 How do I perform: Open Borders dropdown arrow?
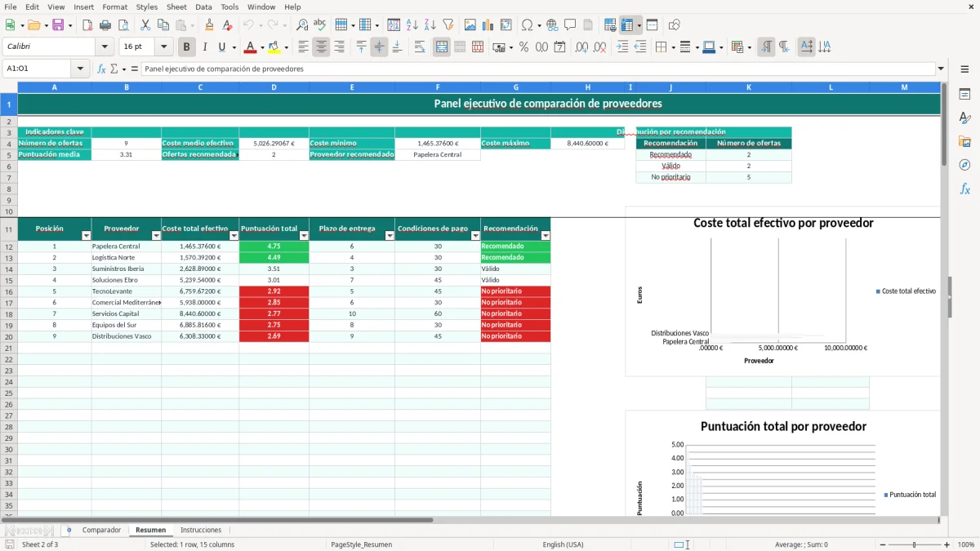tap(675, 47)
